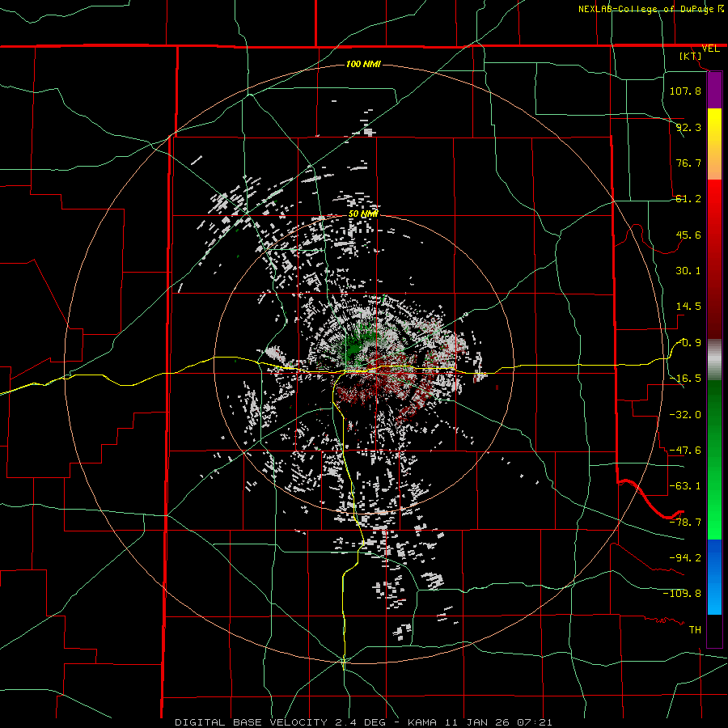This screenshot has height=728, width=728.
Task: Click the -63.1 velocity scale value
Action: (685, 486)
